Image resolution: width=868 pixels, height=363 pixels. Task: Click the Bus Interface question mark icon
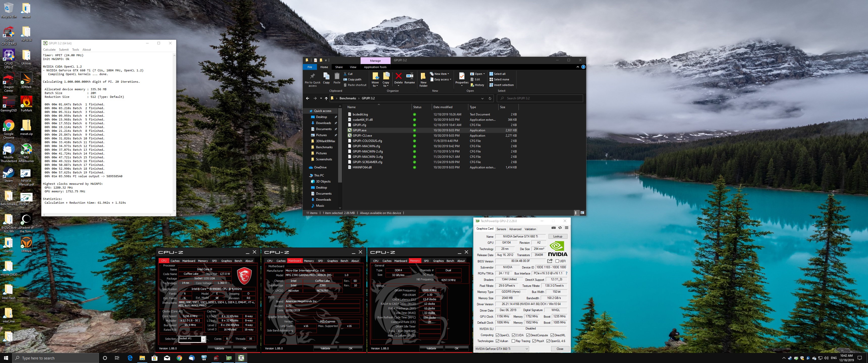click(x=566, y=273)
